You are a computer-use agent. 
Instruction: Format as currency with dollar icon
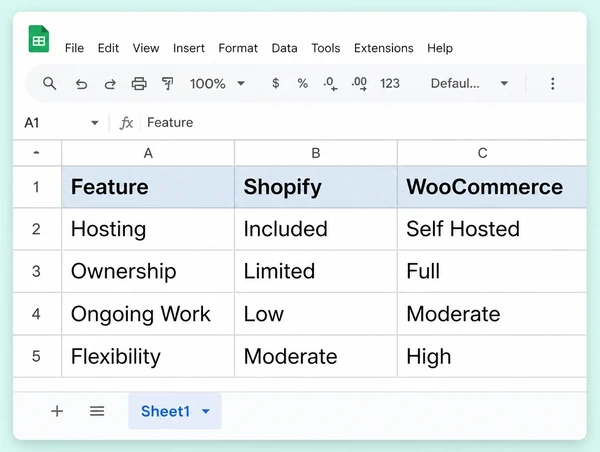[x=276, y=83]
